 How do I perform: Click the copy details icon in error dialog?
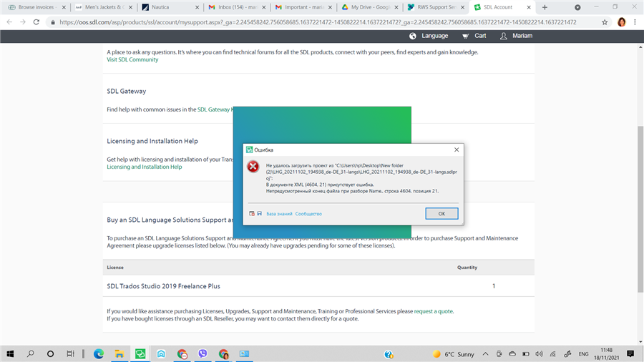pos(252,213)
